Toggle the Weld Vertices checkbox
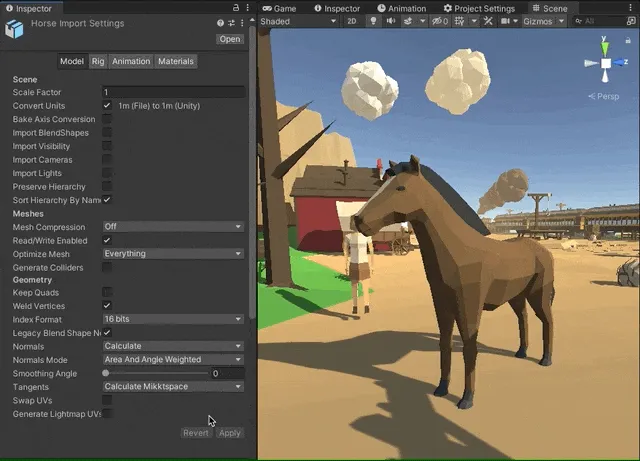The image size is (640, 461). click(x=107, y=305)
